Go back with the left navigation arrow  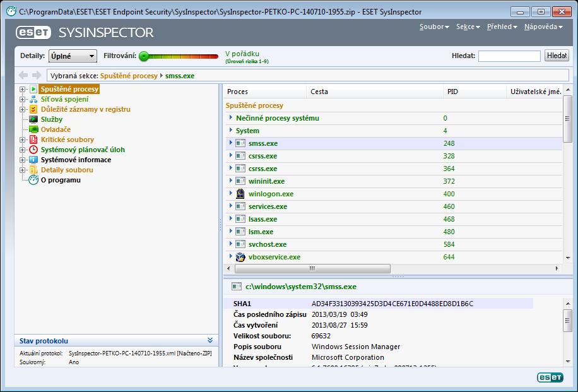[23, 75]
